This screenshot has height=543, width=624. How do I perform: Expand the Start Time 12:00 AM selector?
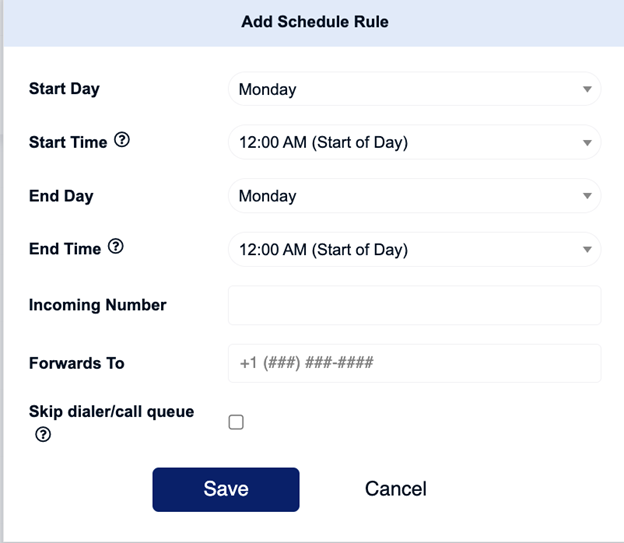coord(414,143)
